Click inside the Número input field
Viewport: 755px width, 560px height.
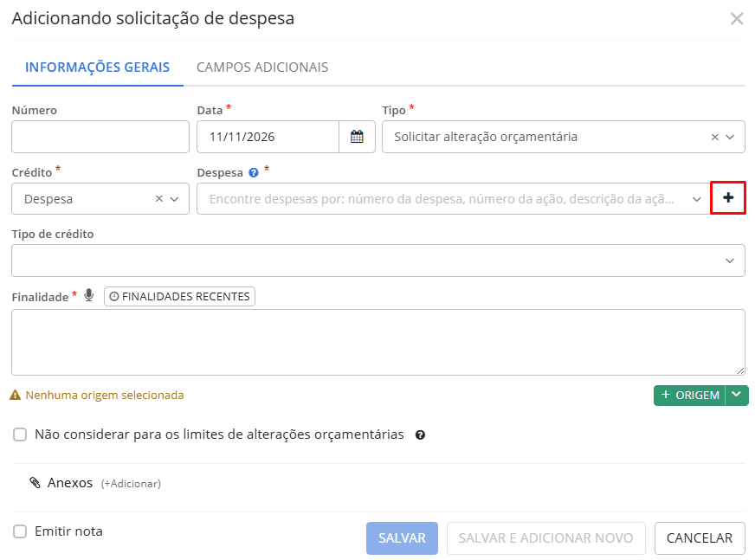[100, 136]
